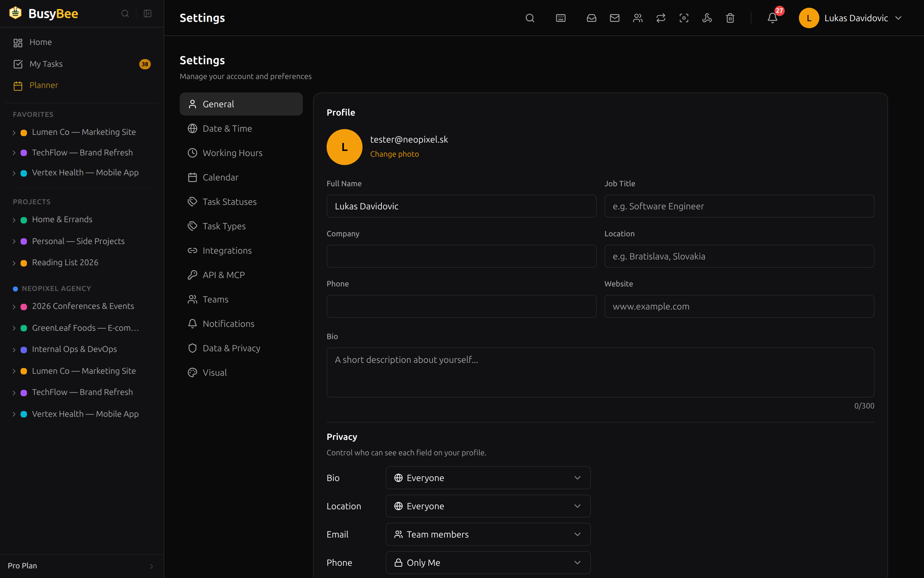Click the Change photo link
Image resolution: width=924 pixels, height=578 pixels.
[394, 154]
